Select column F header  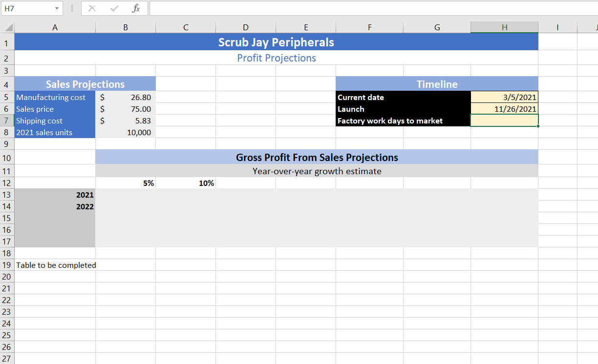click(370, 28)
